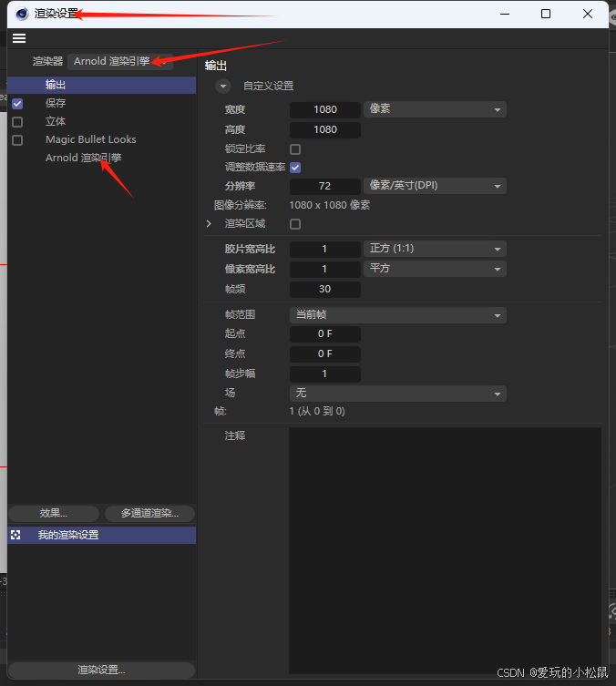Open the 平方 pixel aspect dropdown

pos(435,269)
